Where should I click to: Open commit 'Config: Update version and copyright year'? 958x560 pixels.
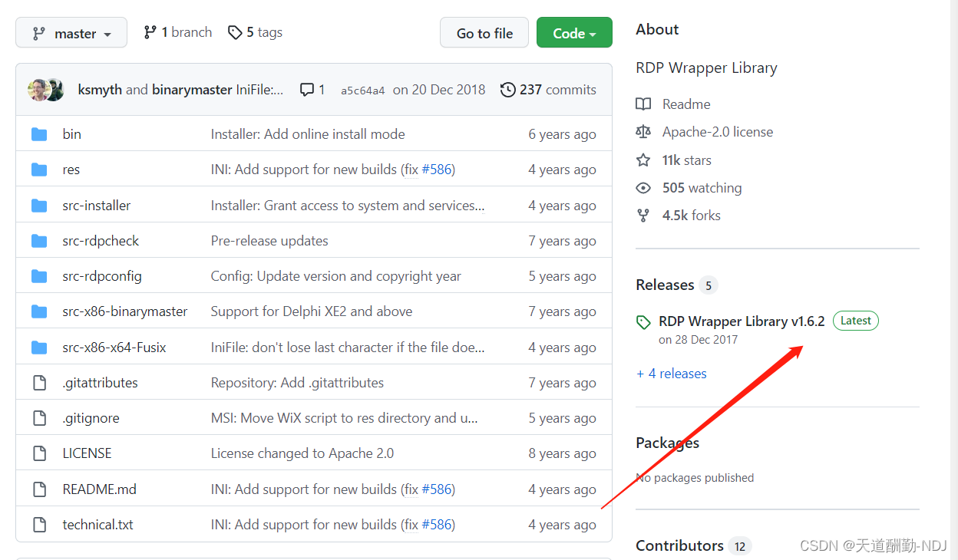tap(336, 276)
